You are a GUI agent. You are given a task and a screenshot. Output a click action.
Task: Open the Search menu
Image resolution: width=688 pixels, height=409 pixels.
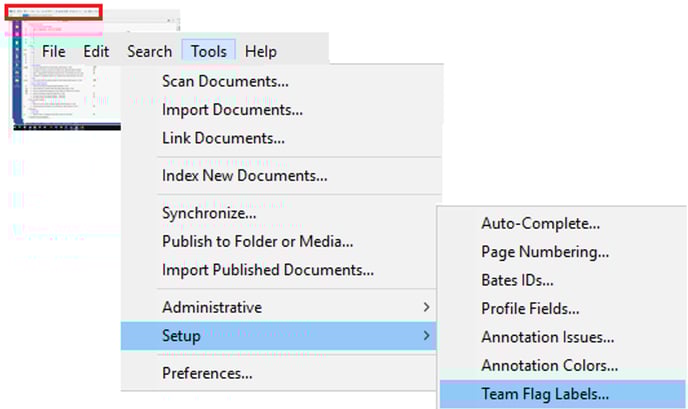149,51
